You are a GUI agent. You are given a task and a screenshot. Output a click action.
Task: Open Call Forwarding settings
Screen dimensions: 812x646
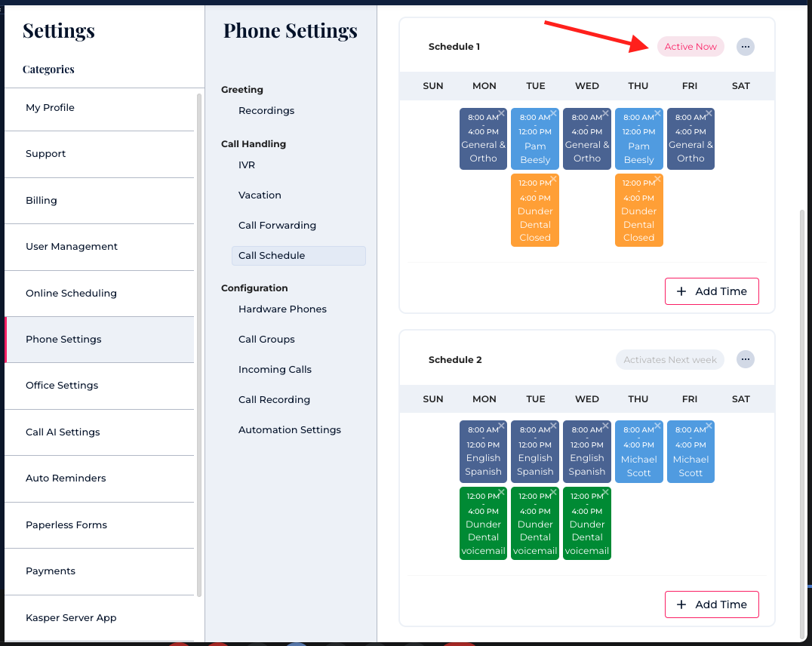click(277, 226)
